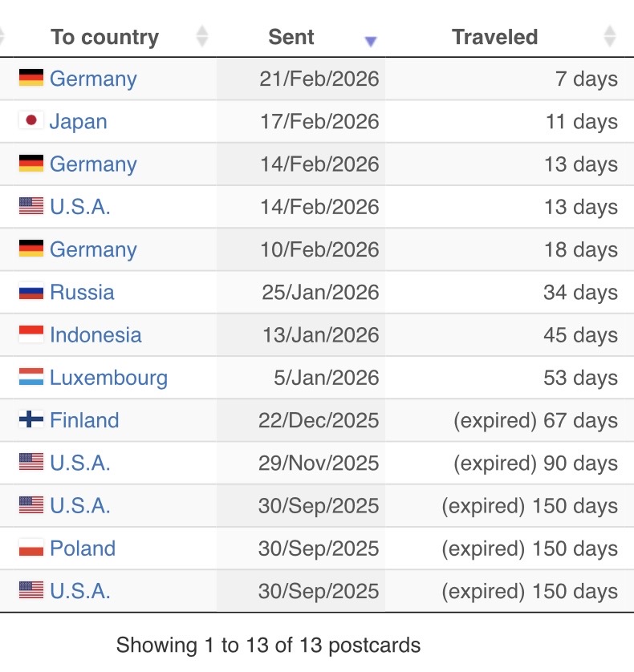Click the Luxembourg flag icon

31,377
